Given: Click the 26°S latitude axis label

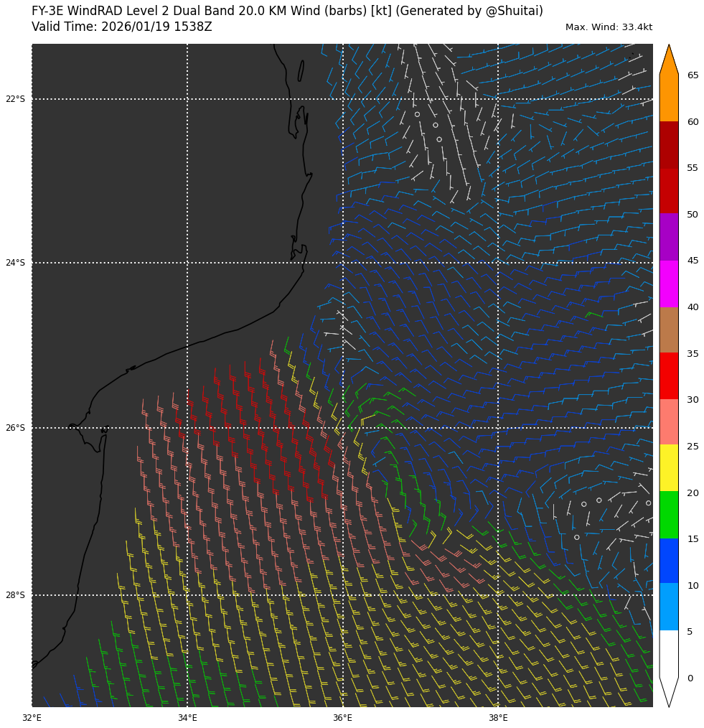Looking at the screenshot, I should [15, 428].
